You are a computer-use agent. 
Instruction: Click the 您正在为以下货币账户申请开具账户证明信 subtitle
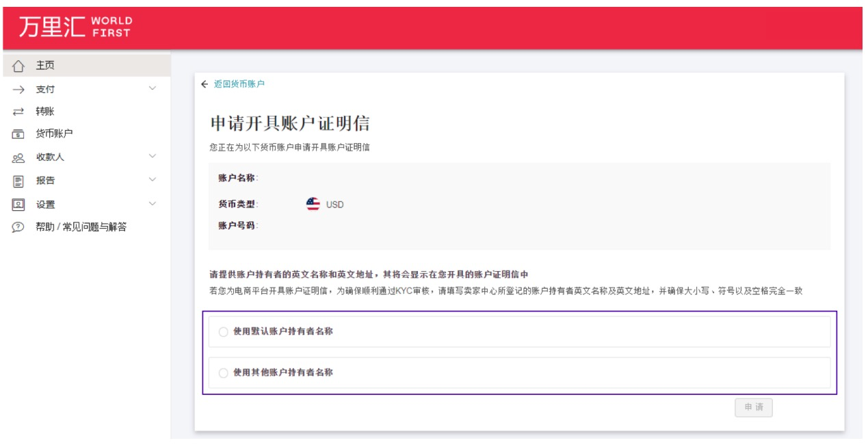tap(290, 147)
